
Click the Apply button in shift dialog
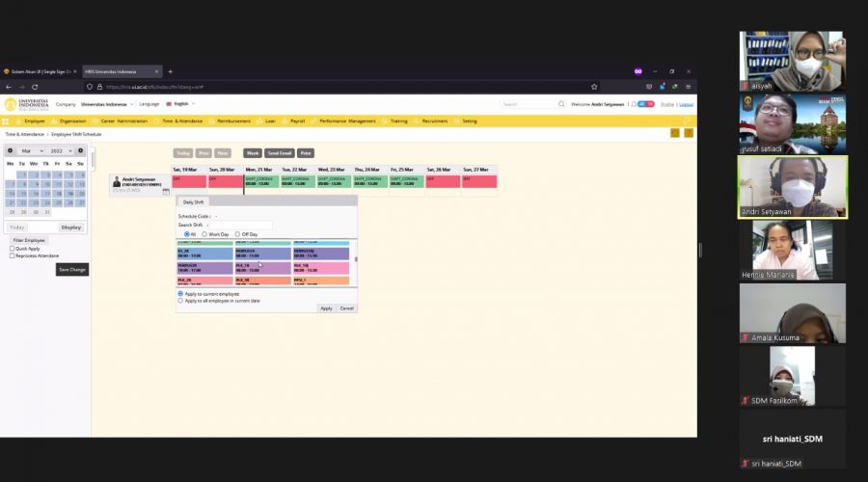[326, 308]
